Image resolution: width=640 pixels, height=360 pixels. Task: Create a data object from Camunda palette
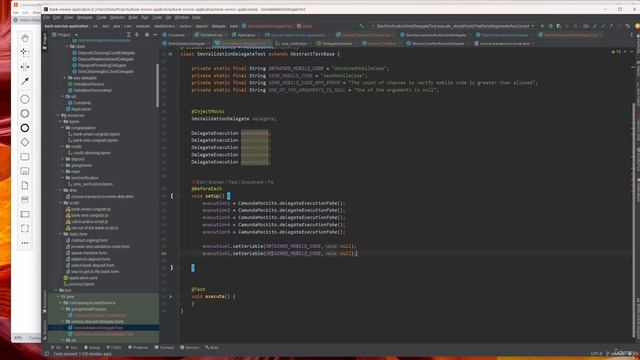pyautogui.click(x=25, y=185)
